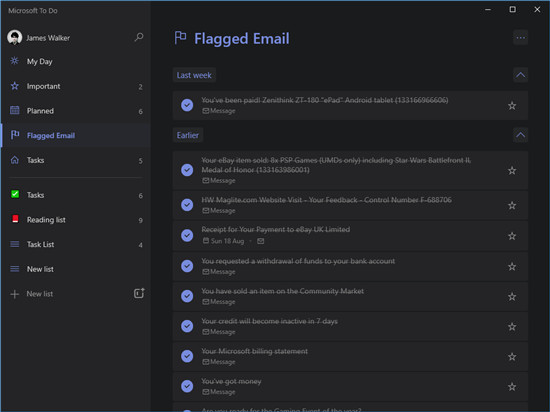Click Flagged Email heading flag icon
This screenshot has height=412, width=550.
click(x=180, y=37)
